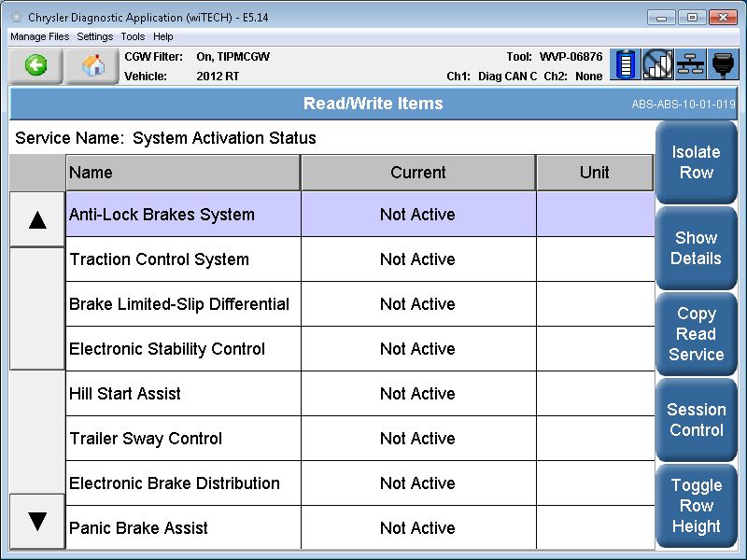Click the green back arrow button
This screenshot has height=560, width=747.
(36, 65)
